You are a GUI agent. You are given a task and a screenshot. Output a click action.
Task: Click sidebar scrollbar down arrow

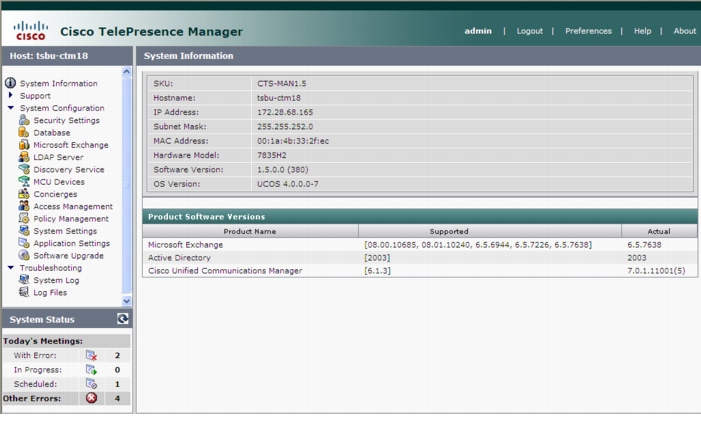pos(127,301)
